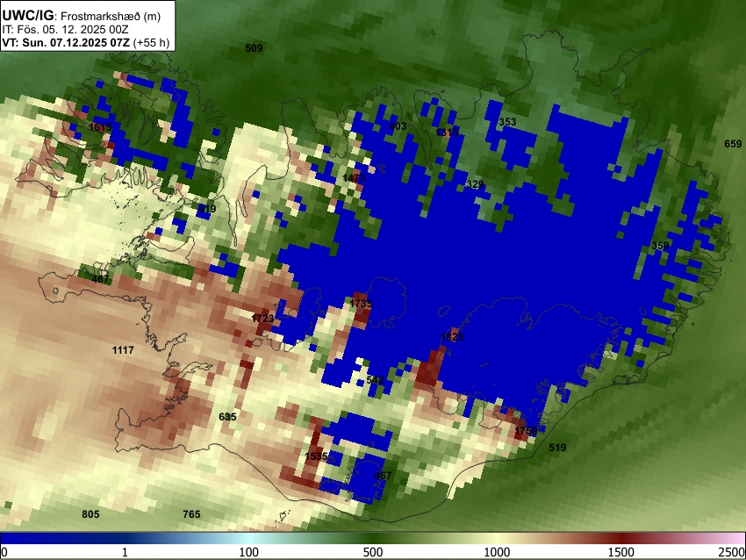This screenshot has height=560, width=746.
Task: Click the map value 419
Action: (207, 208)
